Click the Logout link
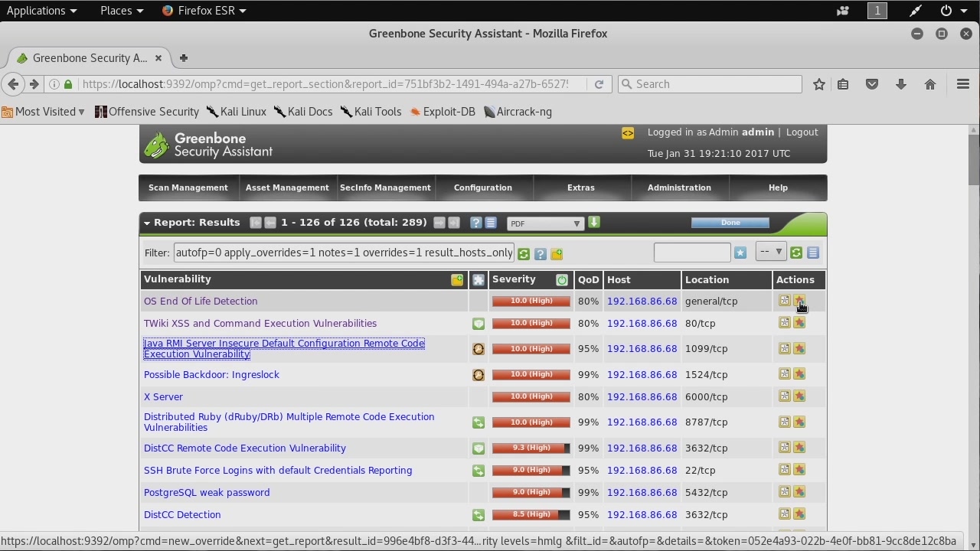Screen dimensions: 980x551 tap(802, 132)
